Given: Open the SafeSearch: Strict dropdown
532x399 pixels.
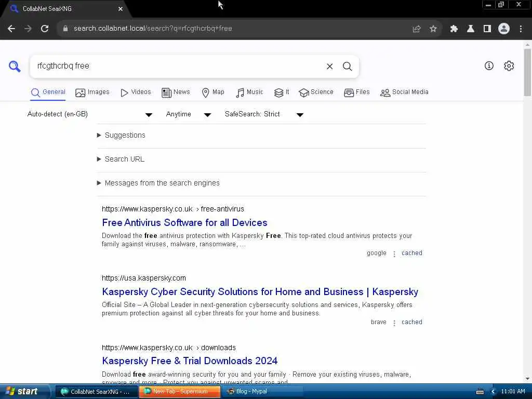Looking at the screenshot, I should [x=264, y=114].
